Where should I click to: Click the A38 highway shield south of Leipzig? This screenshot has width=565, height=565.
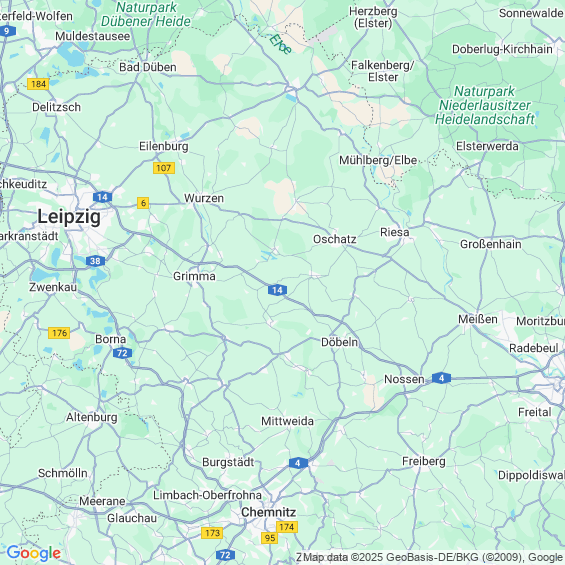(x=95, y=261)
